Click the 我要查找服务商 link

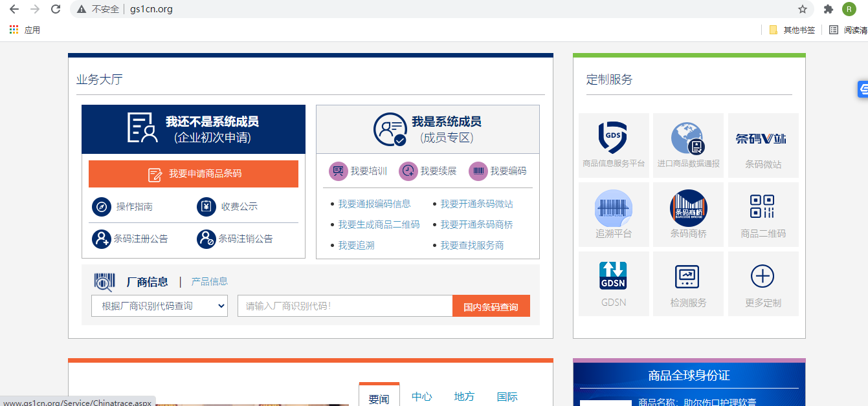click(x=472, y=245)
